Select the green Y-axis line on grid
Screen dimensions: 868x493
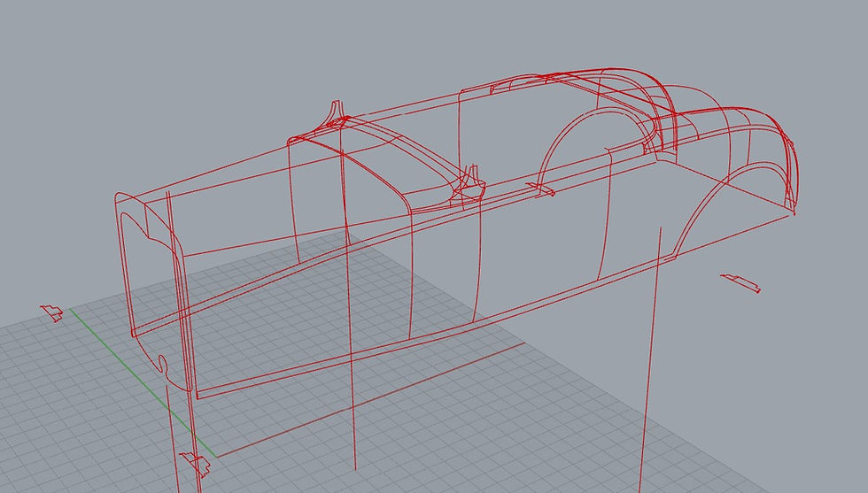coord(143,383)
